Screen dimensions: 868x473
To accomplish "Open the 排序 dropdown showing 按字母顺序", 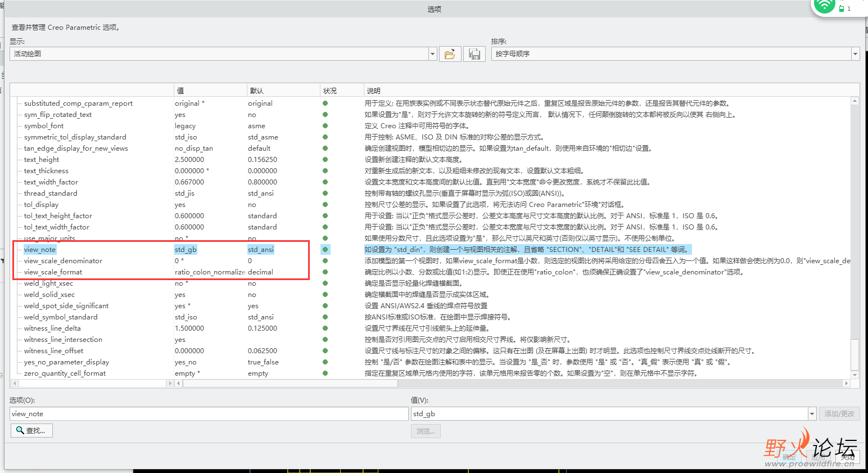I will (855, 54).
